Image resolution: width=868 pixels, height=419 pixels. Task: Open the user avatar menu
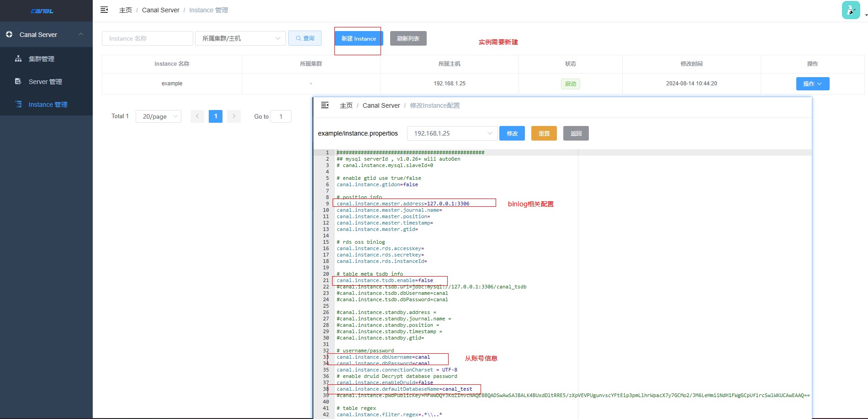[851, 10]
